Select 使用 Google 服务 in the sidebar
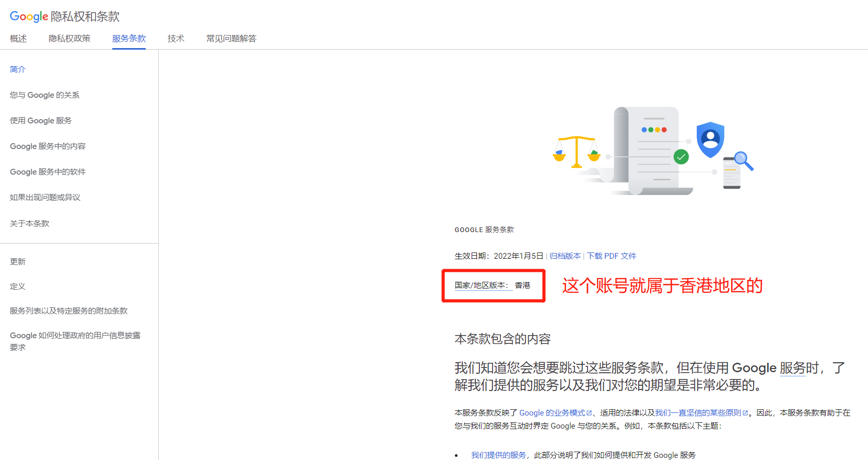The width and height of the screenshot is (868, 460). pos(41,121)
